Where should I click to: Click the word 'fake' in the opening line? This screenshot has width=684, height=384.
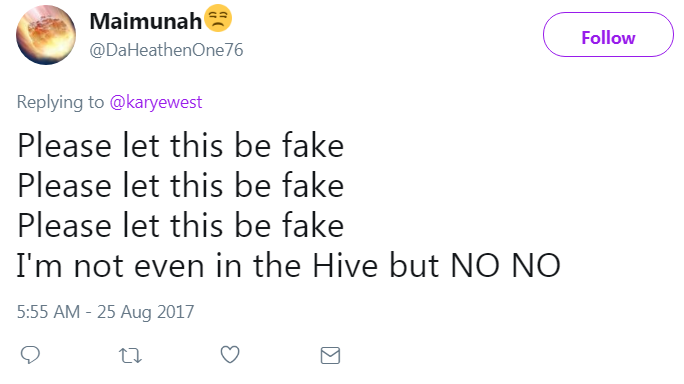[313, 146]
